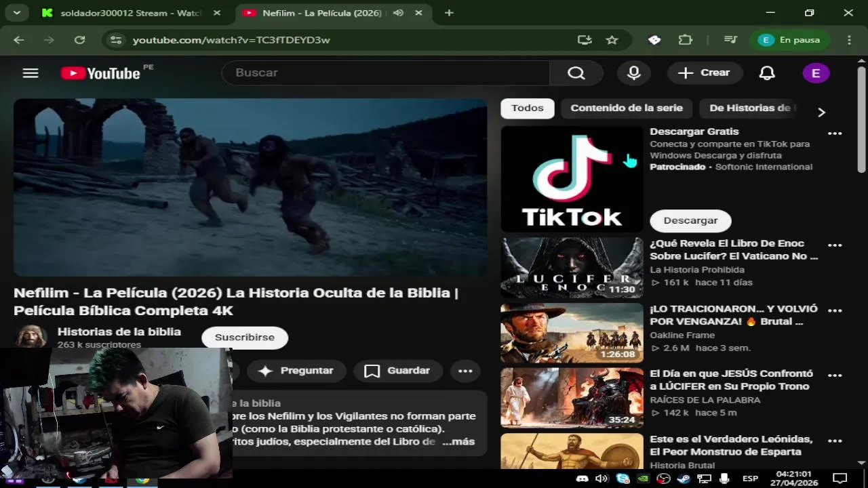Click the magnifier search button
The image size is (868, 488).
[x=576, y=73]
